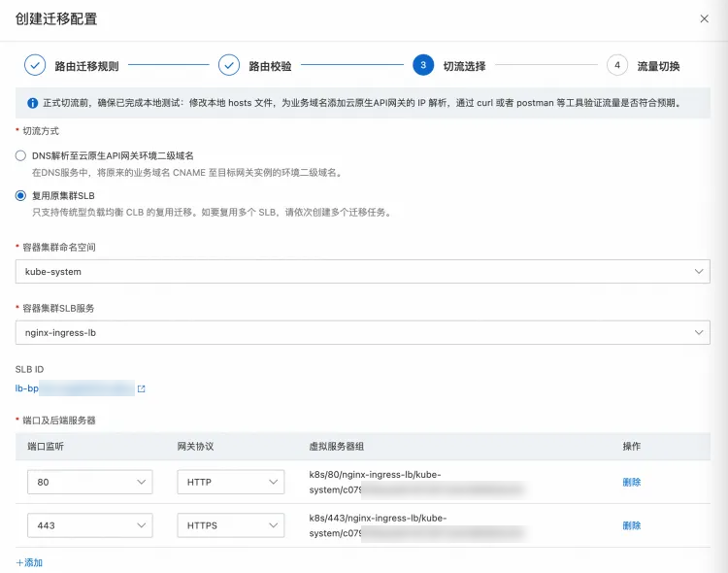Open the external link icon next to SLB ID

point(141,388)
